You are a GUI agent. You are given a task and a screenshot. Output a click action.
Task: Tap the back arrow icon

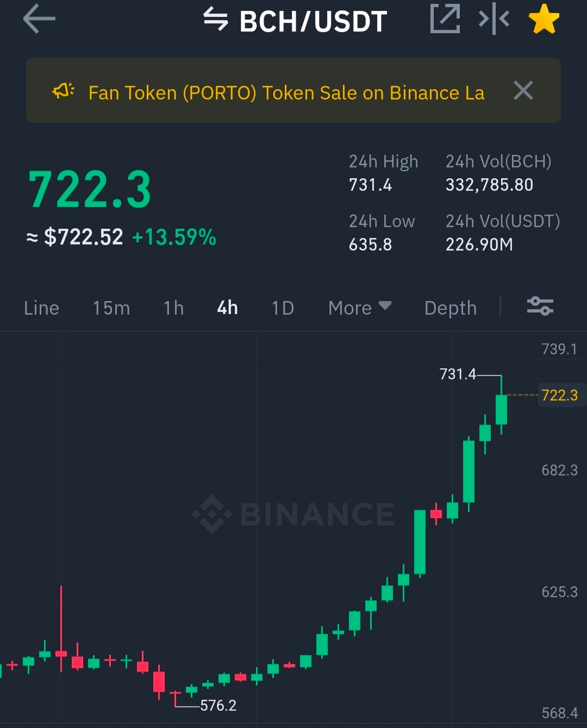tap(39, 19)
